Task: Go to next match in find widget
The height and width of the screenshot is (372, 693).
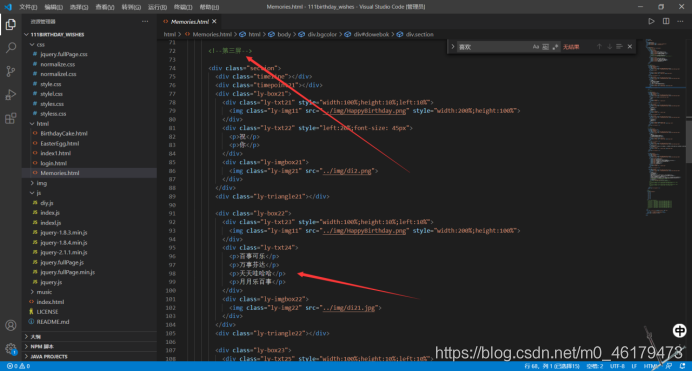Action: point(609,46)
